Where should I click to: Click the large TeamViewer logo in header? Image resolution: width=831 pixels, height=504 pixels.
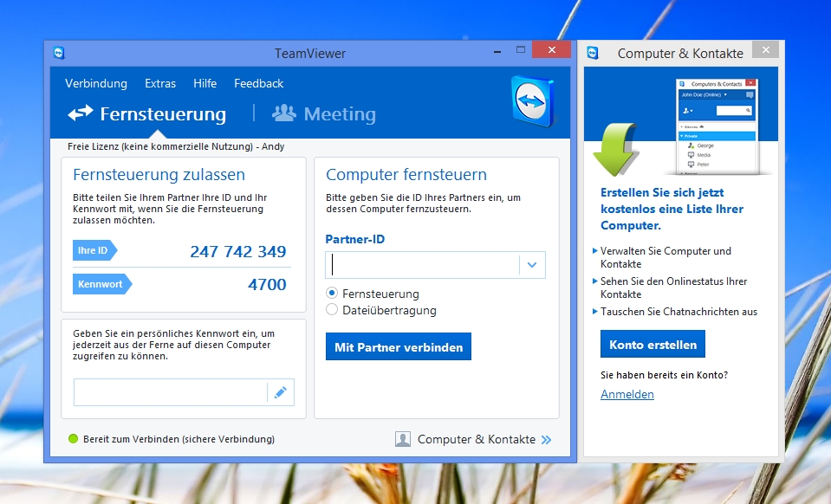533,101
